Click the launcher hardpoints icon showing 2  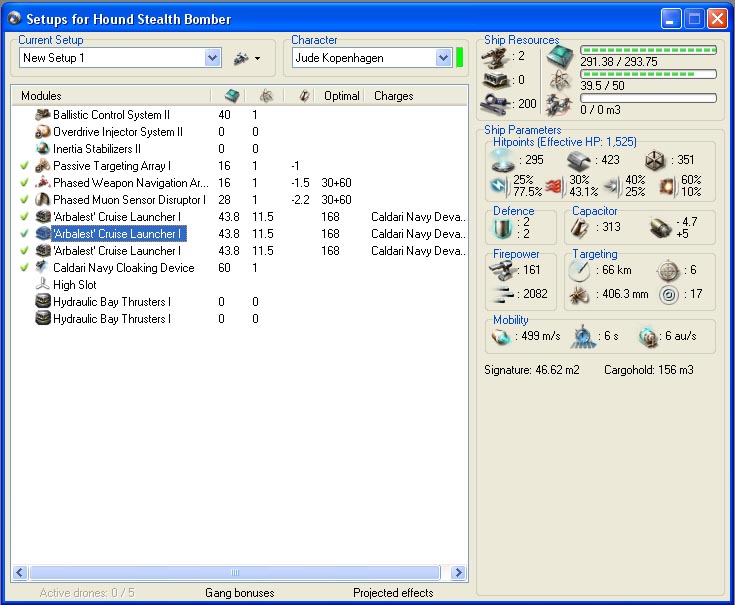click(496, 58)
